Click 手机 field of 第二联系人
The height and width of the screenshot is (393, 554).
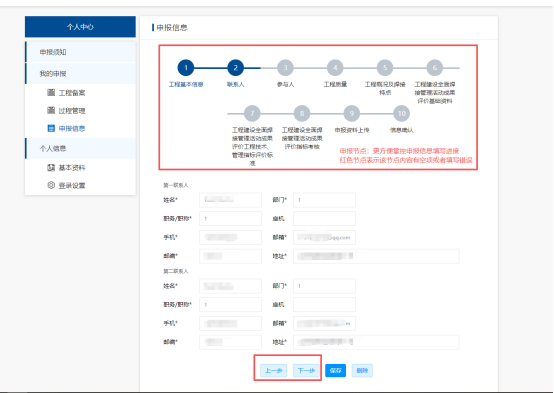pyautogui.click(x=230, y=323)
